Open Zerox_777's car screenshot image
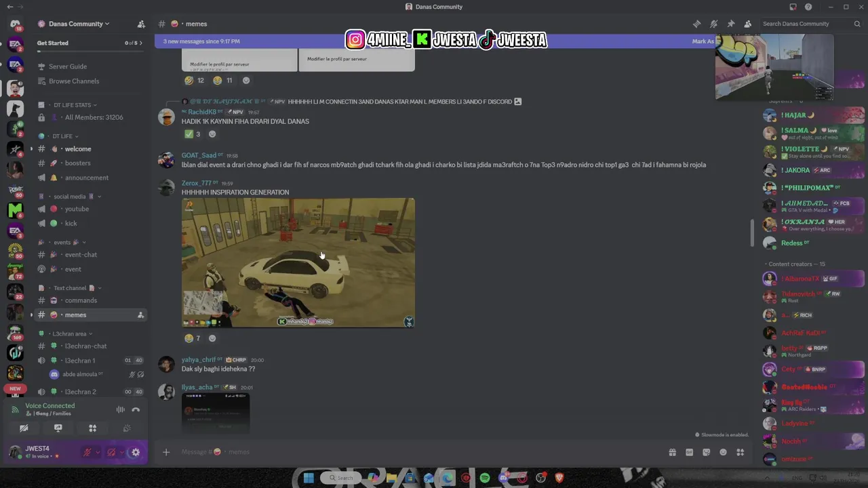 pos(298,263)
